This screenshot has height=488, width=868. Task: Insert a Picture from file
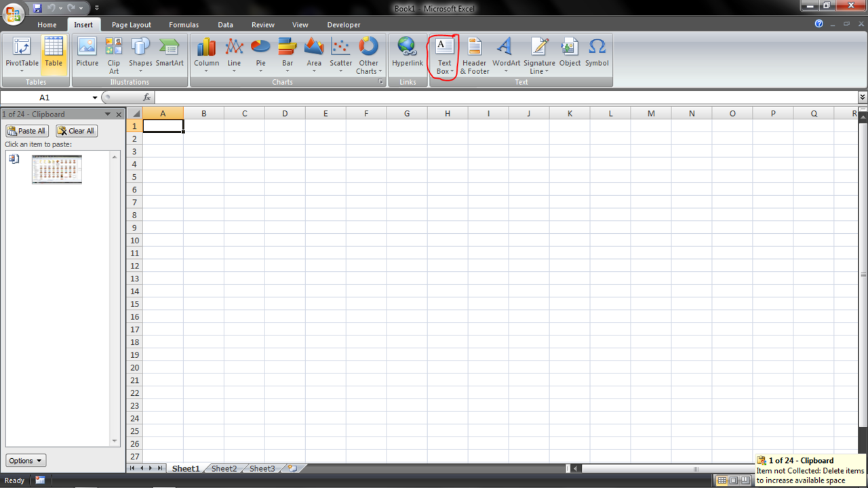click(87, 53)
